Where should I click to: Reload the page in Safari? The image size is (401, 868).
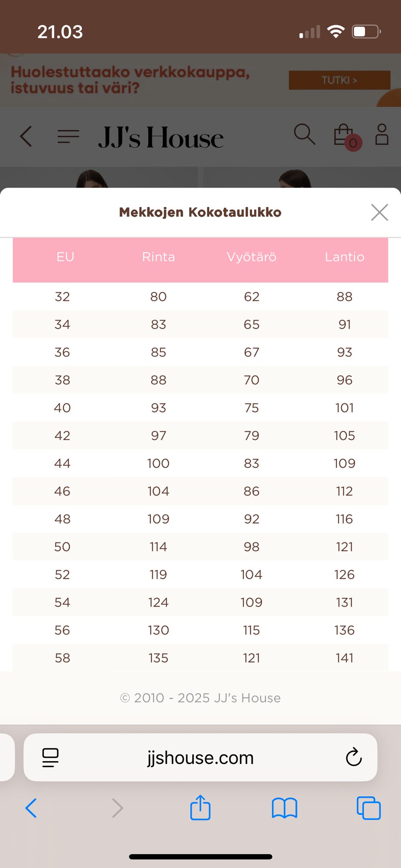[353, 757]
